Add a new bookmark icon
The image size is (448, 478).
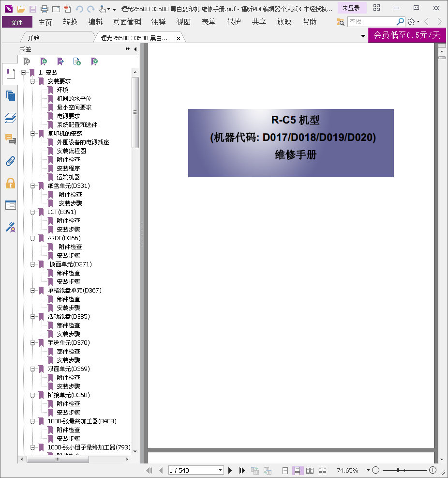[44, 62]
